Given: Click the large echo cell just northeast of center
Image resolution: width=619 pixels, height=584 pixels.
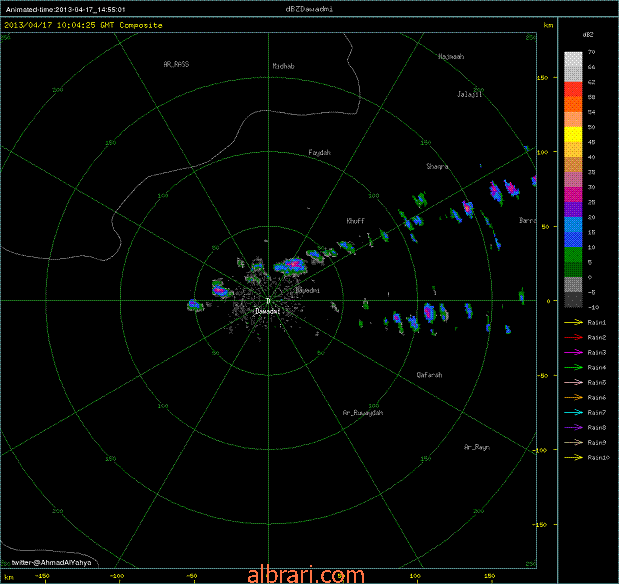Looking at the screenshot, I should point(291,266).
